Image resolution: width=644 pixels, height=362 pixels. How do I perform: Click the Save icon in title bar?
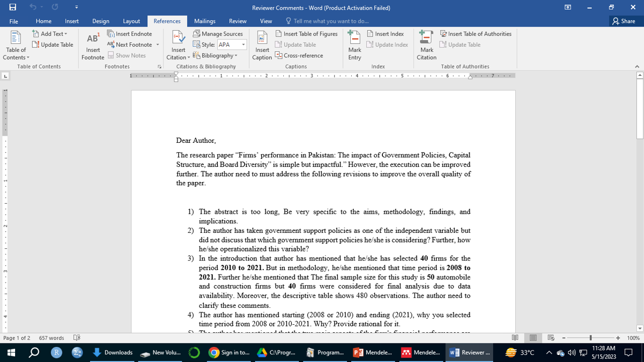(13, 7)
